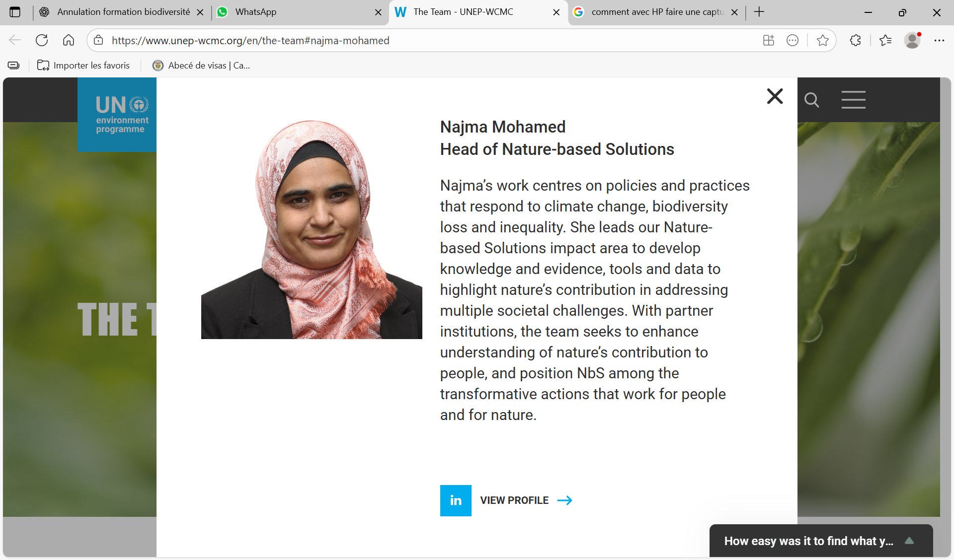Switch to Annulation formation biodiversité tab
954x560 pixels.
click(119, 12)
